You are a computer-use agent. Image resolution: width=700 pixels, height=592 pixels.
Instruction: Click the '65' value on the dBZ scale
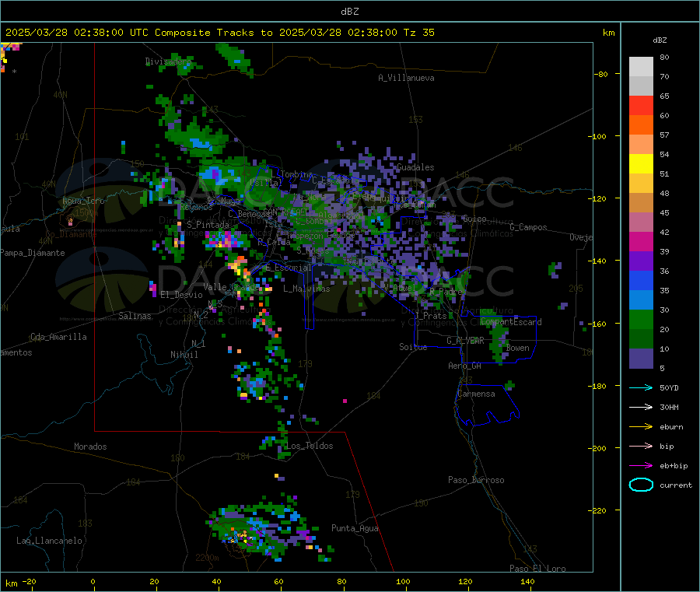[664, 96]
